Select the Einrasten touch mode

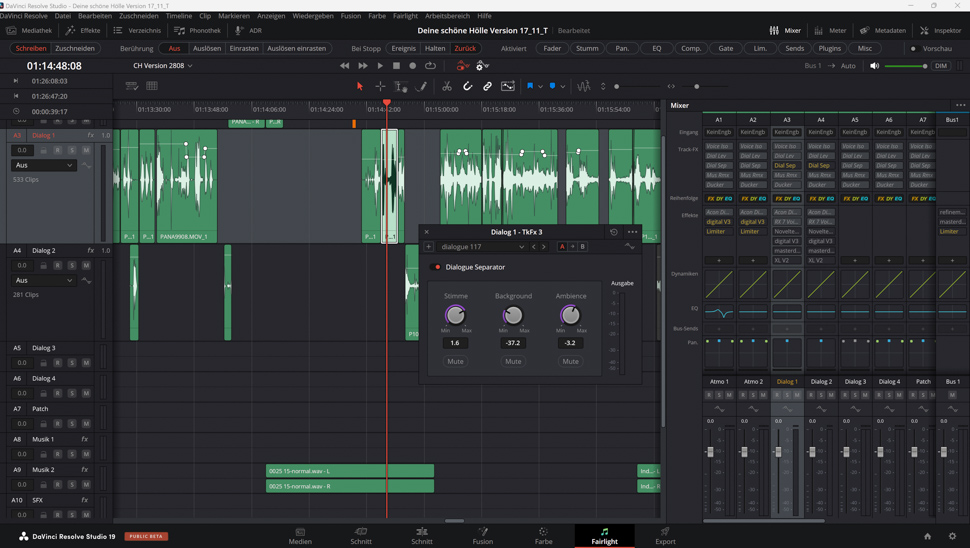[x=244, y=48]
